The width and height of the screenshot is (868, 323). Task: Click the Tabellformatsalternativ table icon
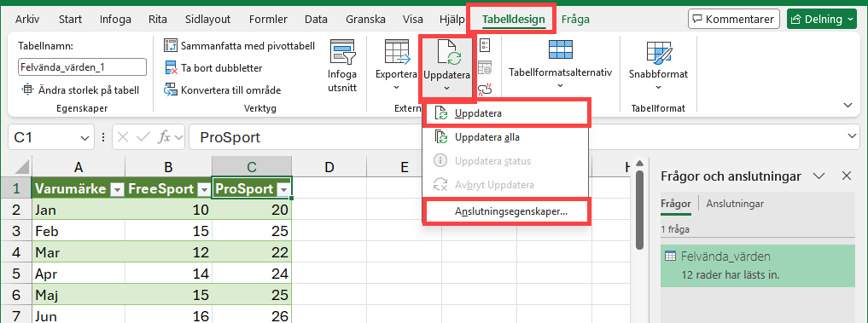pos(560,50)
